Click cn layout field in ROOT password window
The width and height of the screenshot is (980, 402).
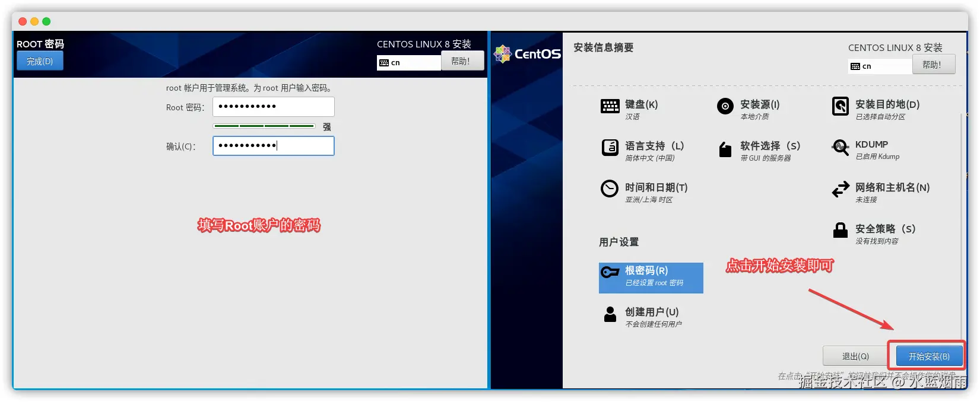(x=409, y=63)
